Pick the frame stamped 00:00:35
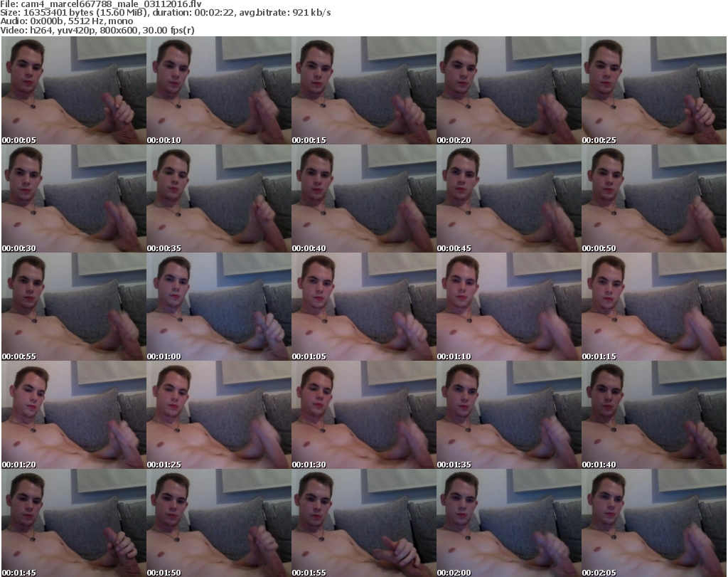 (x=219, y=198)
